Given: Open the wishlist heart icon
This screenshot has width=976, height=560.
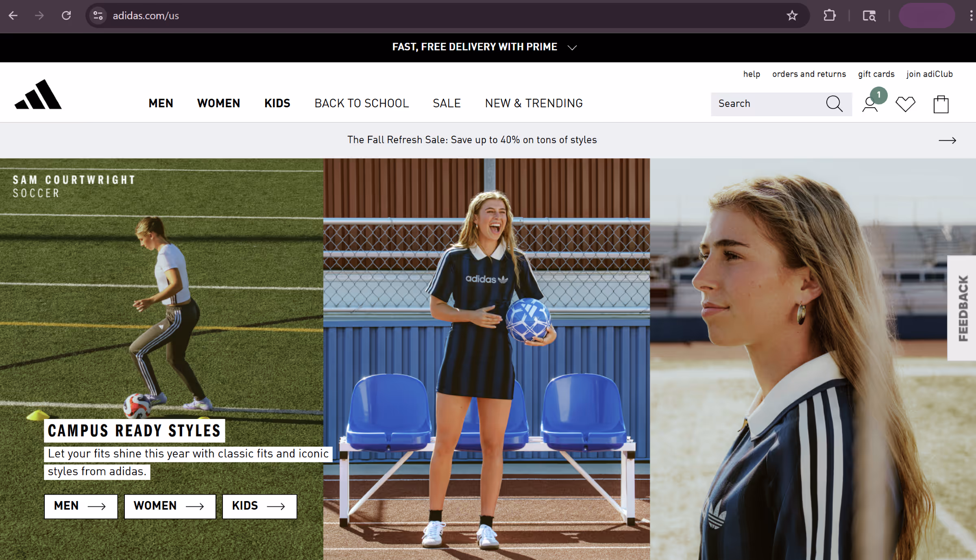Looking at the screenshot, I should click(x=905, y=104).
